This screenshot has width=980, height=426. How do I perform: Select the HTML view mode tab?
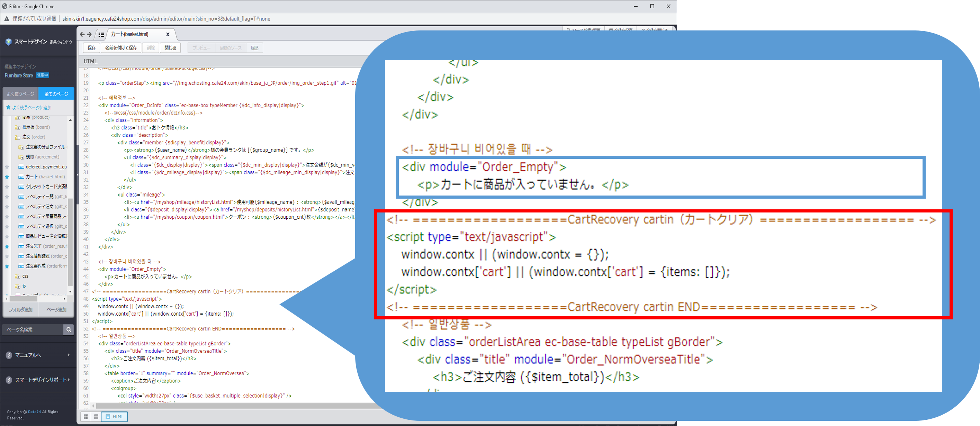point(115,417)
